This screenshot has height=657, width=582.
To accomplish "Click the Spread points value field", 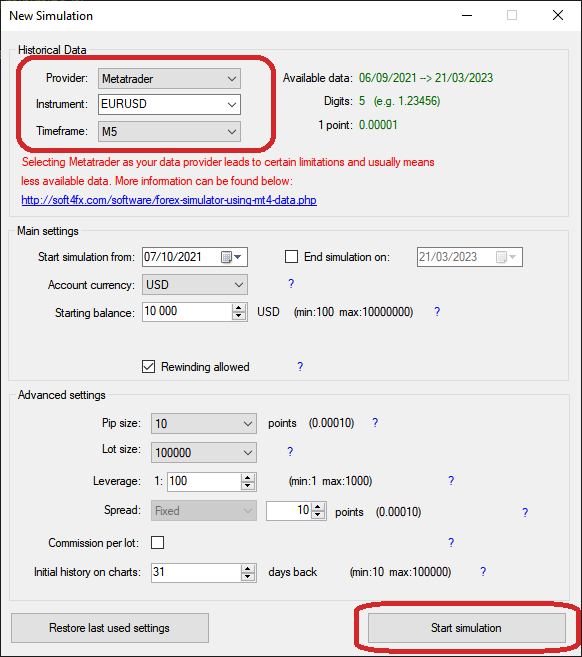I will click(289, 511).
